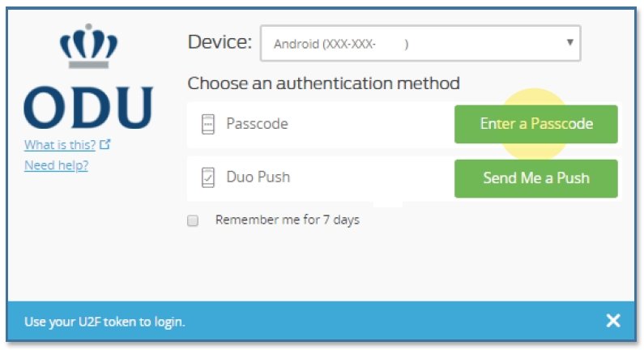
Task: Open the What is this? link
Action: pos(60,145)
